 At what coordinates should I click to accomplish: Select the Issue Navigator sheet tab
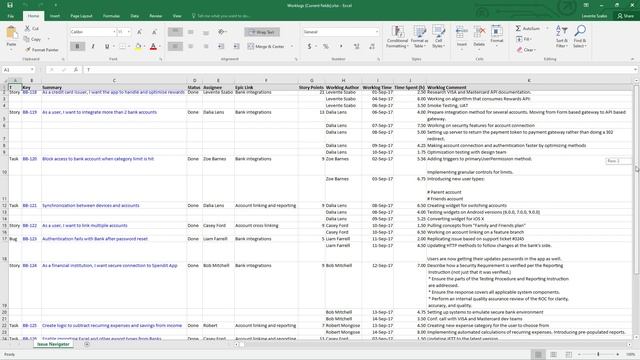[x=53, y=344]
